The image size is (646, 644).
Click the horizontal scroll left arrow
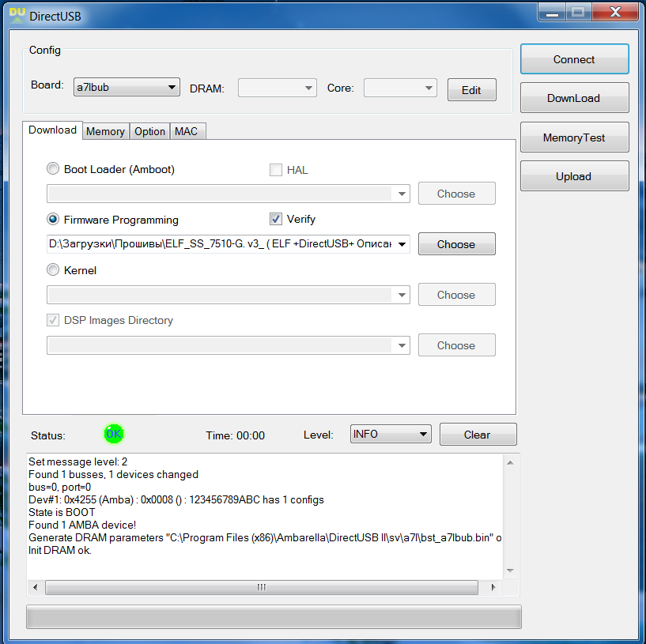tap(36, 588)
